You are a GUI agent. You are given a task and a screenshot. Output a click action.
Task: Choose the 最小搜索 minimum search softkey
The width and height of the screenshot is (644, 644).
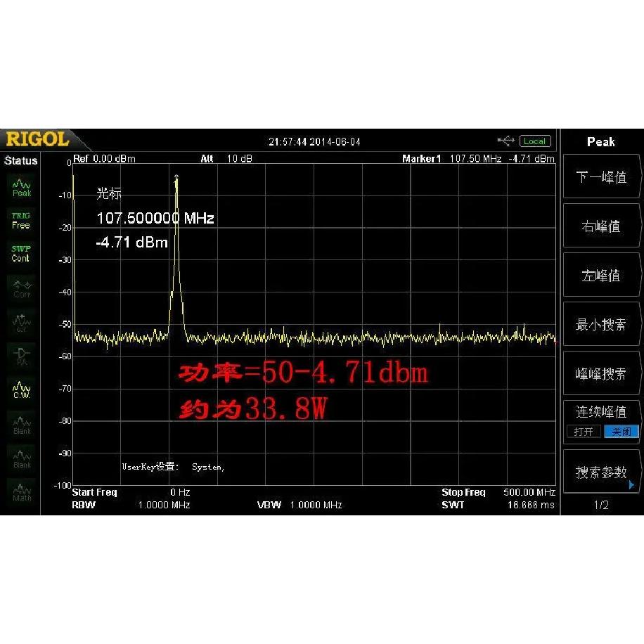click(601, 325)
